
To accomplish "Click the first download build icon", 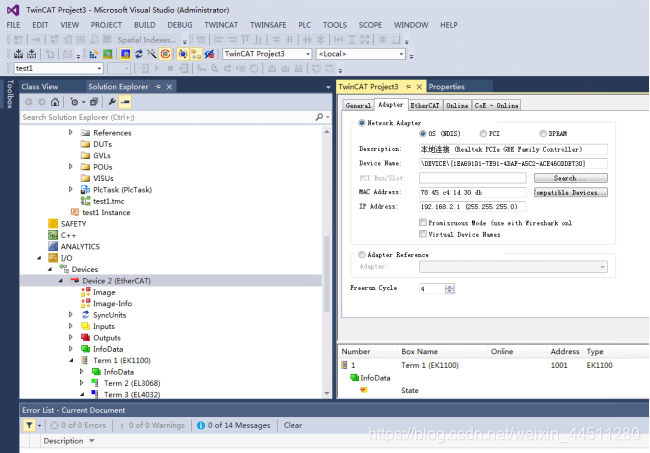I will click(19, 54).
